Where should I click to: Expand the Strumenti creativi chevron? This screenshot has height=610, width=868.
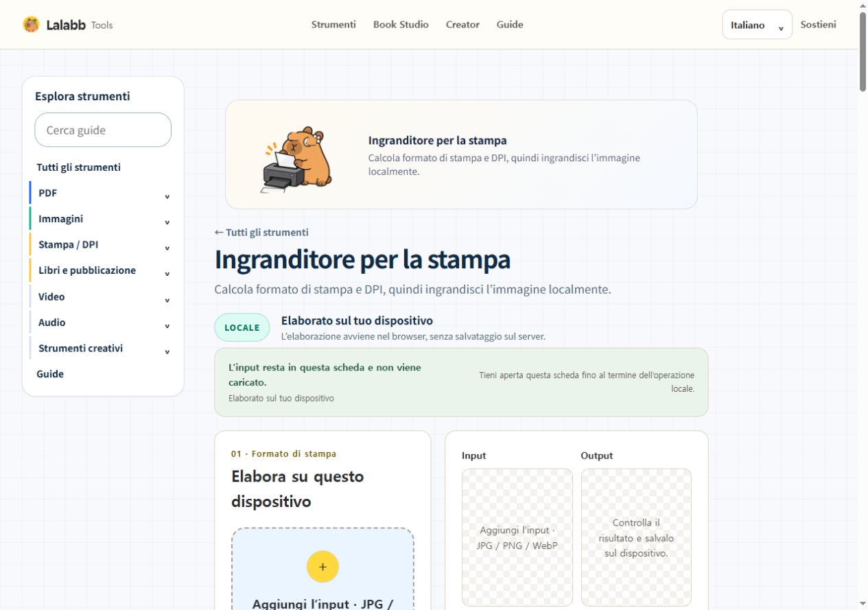[167, 352]
